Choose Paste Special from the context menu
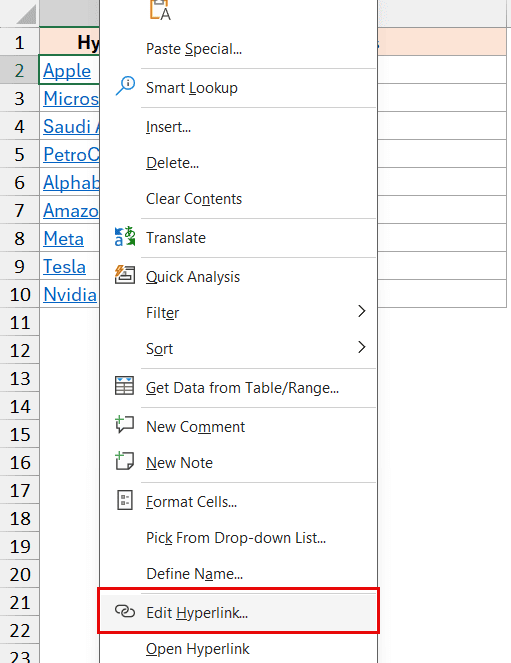The height and width of the screenshot is (663, 511). pyautogui.click(x=194, y=49)
